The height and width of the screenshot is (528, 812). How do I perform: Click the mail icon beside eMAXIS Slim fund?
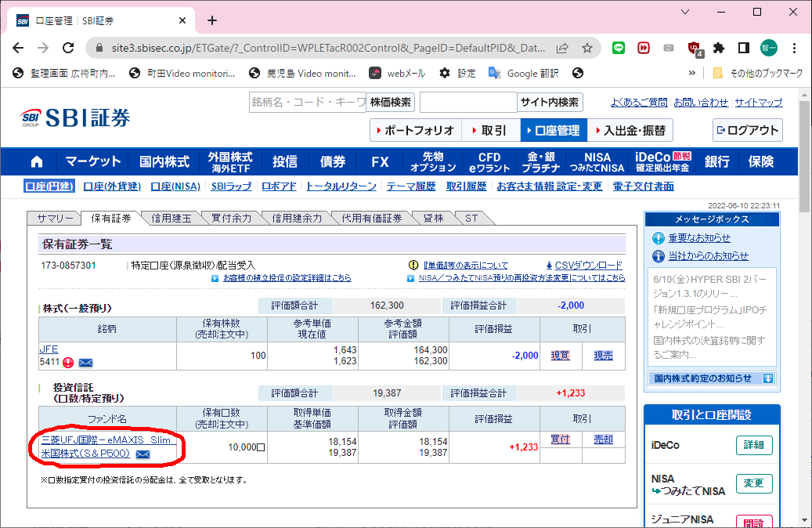pyautogui.click(x=143, y=454)
